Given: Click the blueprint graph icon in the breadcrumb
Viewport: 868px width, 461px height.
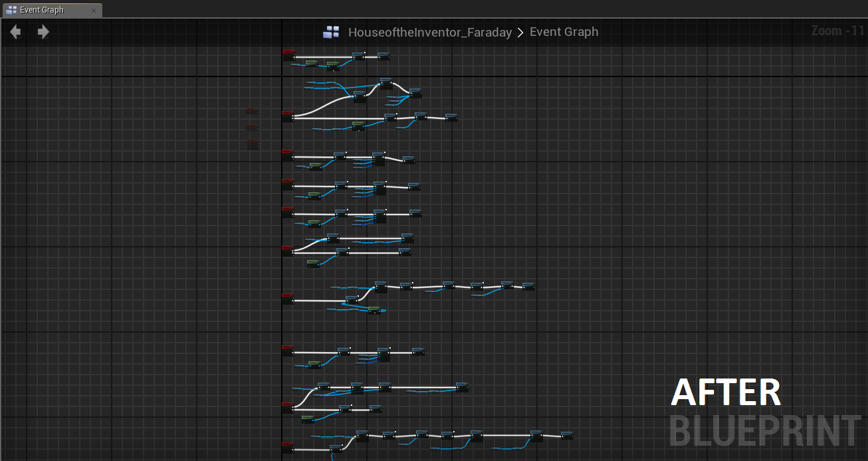Looking at the screenshot, I should 331,32.
